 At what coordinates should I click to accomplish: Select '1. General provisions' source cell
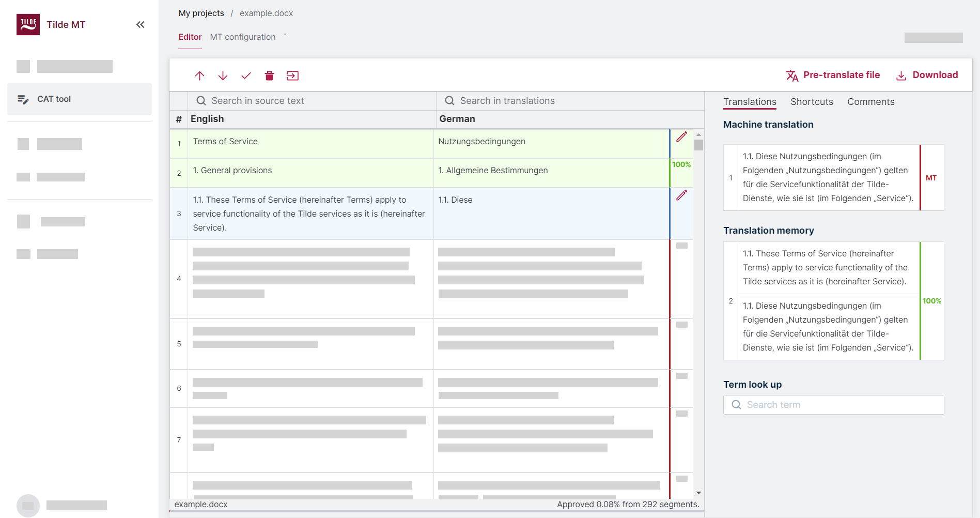click(x=310, y=173)
